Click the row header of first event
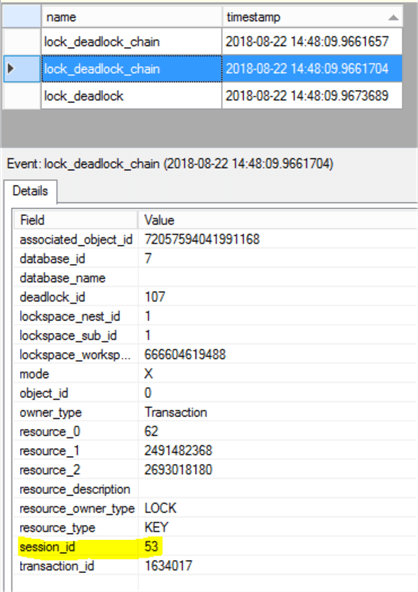The width and height of the screenshot is (418, 592). 22,42
